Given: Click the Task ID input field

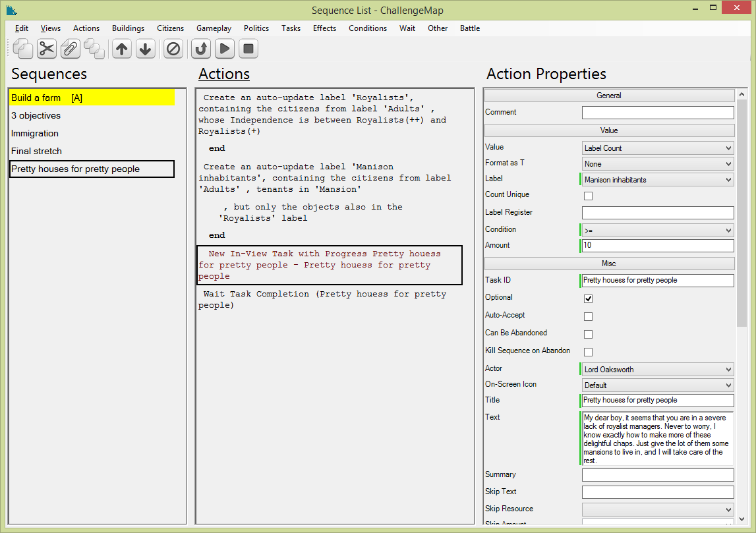Looking at the screenshot, I should 658,281.
